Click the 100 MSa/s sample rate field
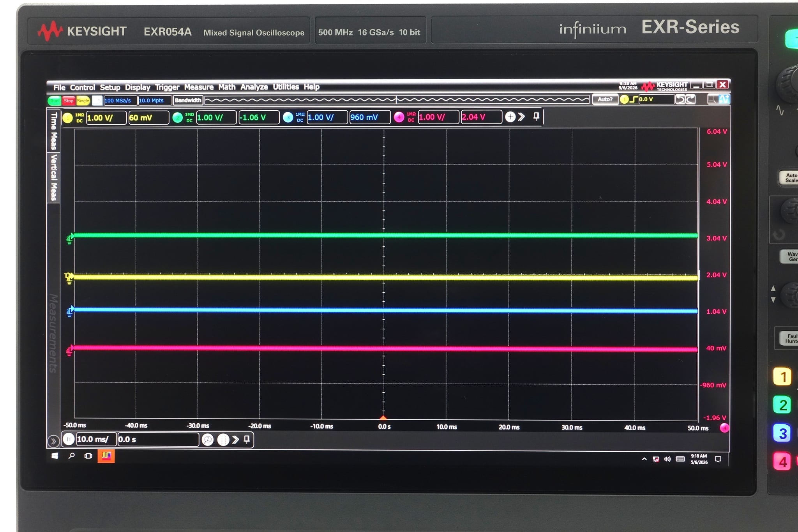The width and height of the screenshot is (798, 532). [120, 101]
